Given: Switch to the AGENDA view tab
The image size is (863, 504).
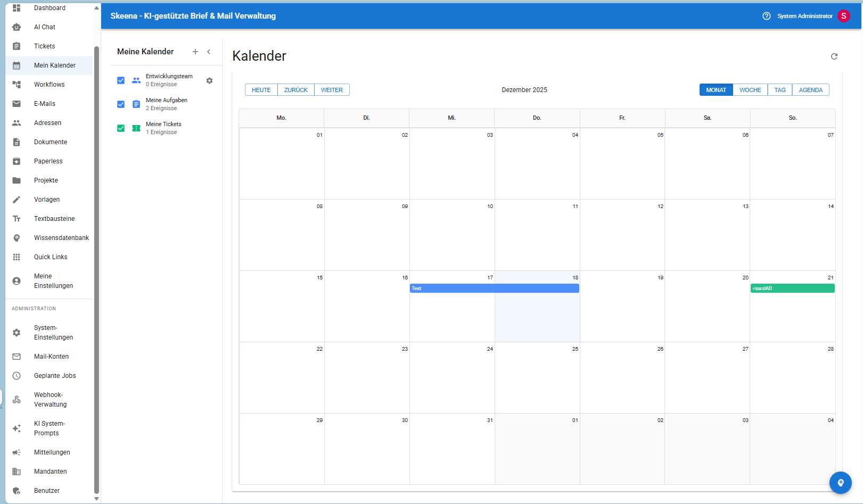Looking at the screenshot, I should click(x=810, y=89).
